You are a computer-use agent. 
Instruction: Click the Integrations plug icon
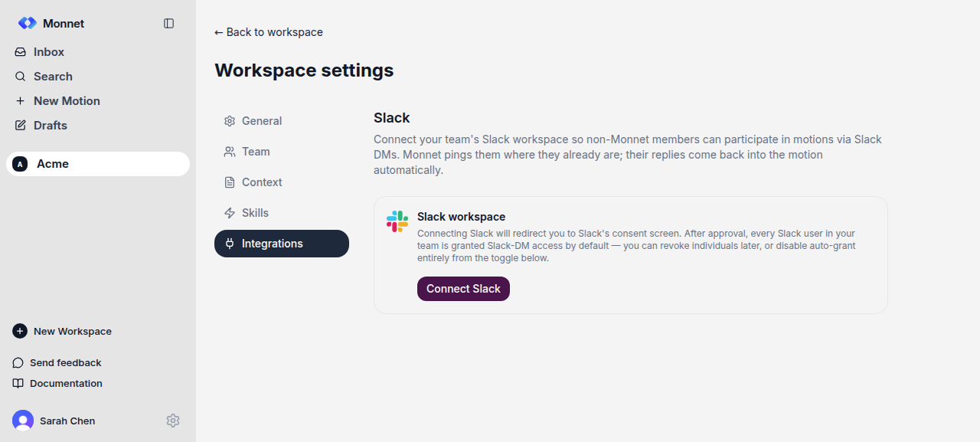pos(230,244)
